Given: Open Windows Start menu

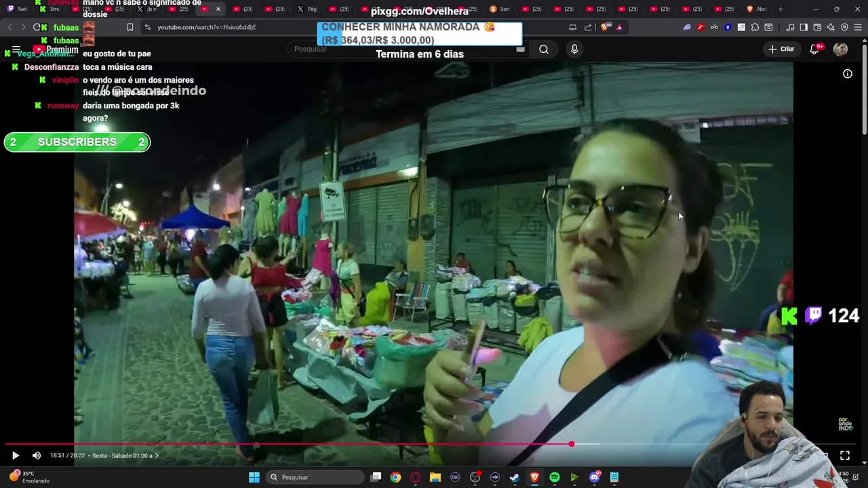Looking at the screenshot, I should coord(254,477).
